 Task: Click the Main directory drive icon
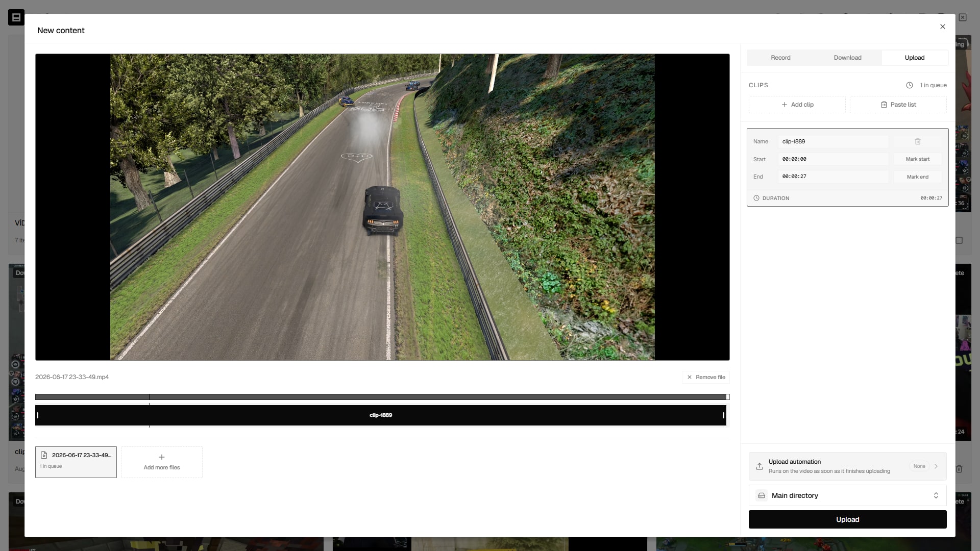click(761, 495)
